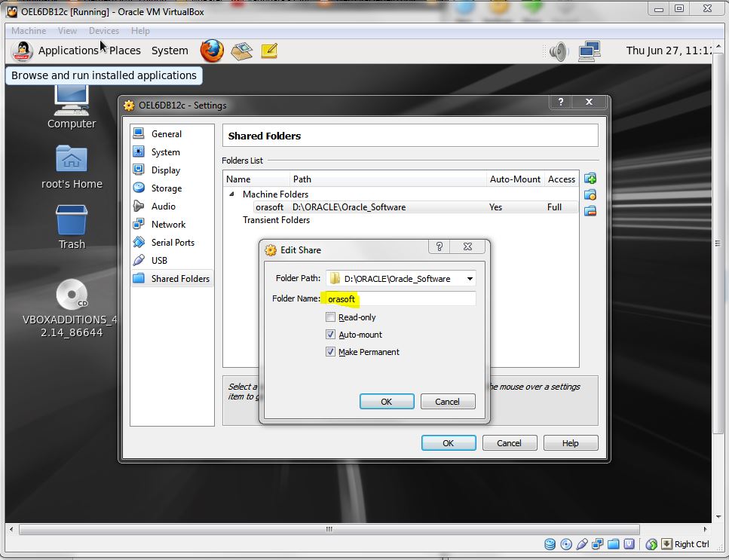Viewport: 729px width, 560px height.
Task: Click the video capture status bar icon
Action: coord(629,544)
